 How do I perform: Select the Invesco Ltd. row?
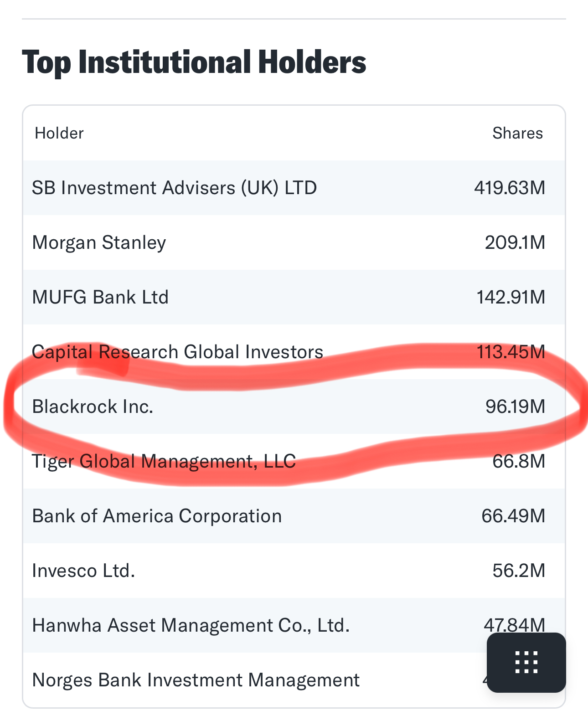click(x=294, y=571)
